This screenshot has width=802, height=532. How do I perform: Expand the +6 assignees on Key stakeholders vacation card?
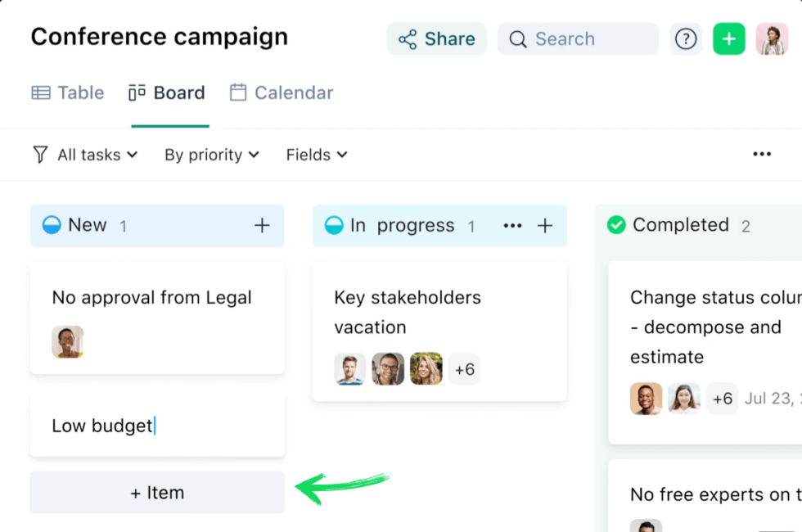point(464,369)
